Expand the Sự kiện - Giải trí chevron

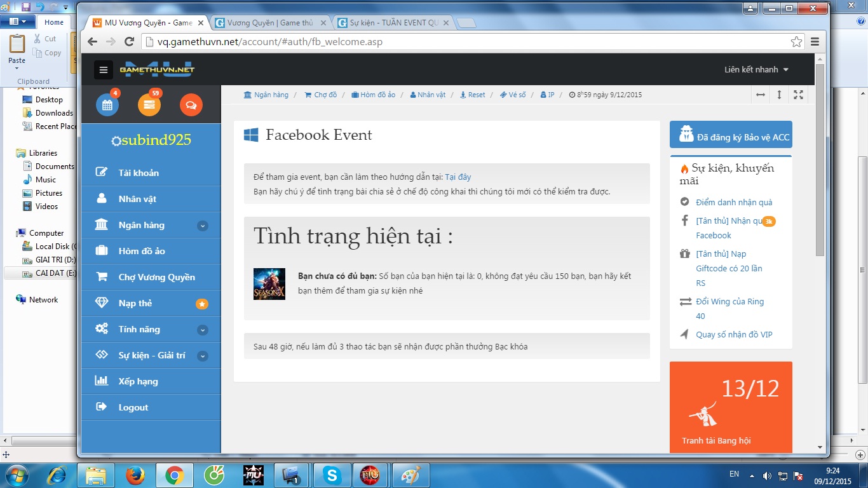202,356
